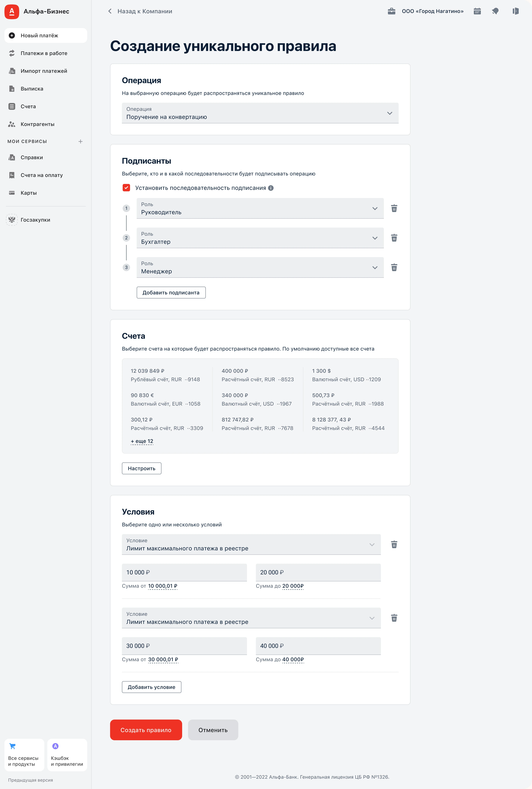Open Госзакупки sidebar item
Image resolution: width=532 pixels, height=789 pixels.
[x=35, y=220]
